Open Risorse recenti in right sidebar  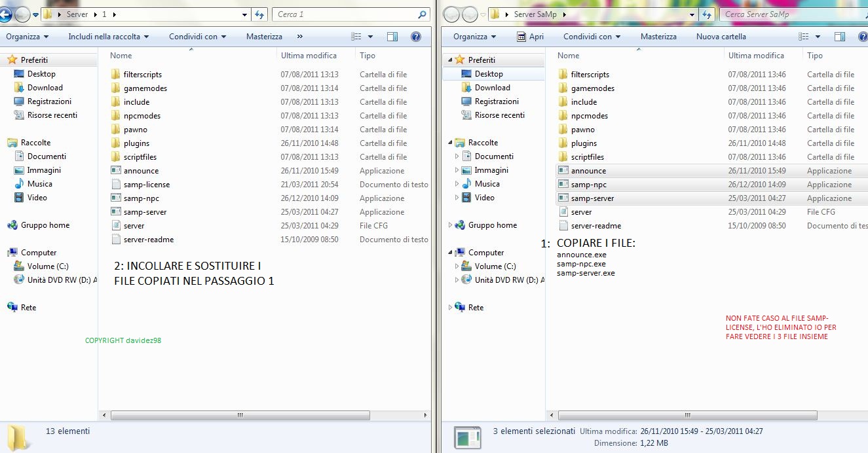(500, 115)
